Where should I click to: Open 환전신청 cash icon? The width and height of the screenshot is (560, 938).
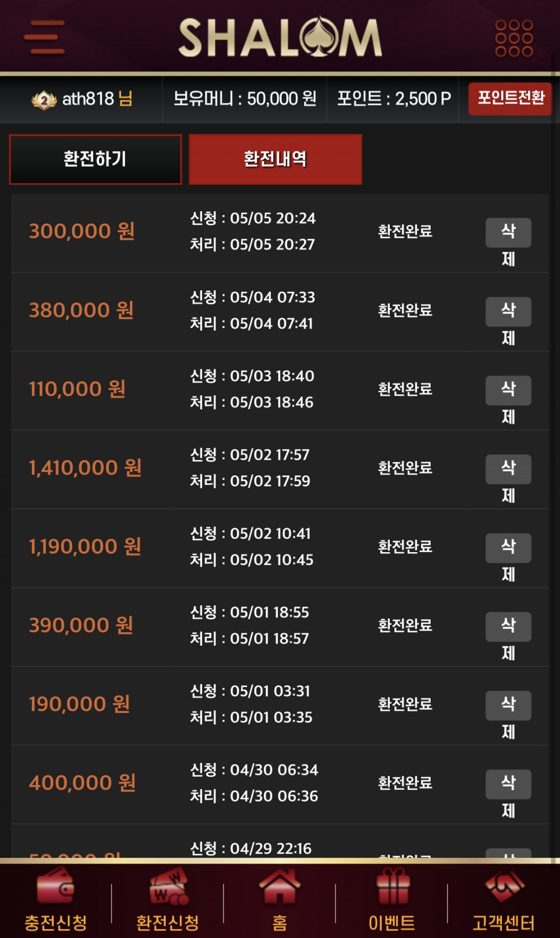pyautogui.click(x=168, y=886)
